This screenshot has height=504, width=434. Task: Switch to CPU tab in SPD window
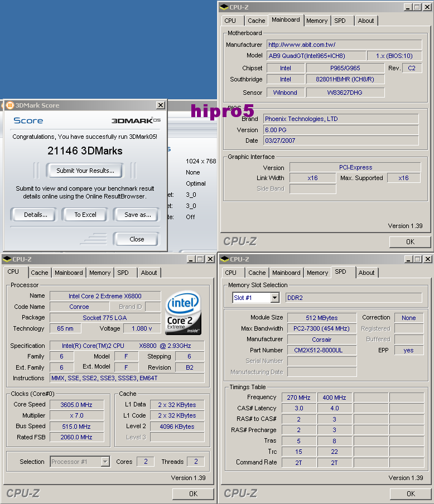pos(231,273)
